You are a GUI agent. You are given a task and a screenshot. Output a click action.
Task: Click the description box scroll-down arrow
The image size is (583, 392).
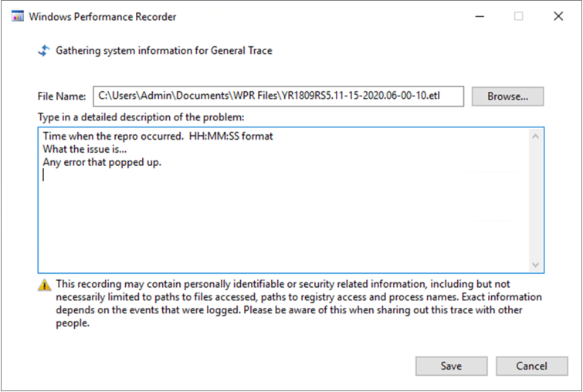point(535,265)
